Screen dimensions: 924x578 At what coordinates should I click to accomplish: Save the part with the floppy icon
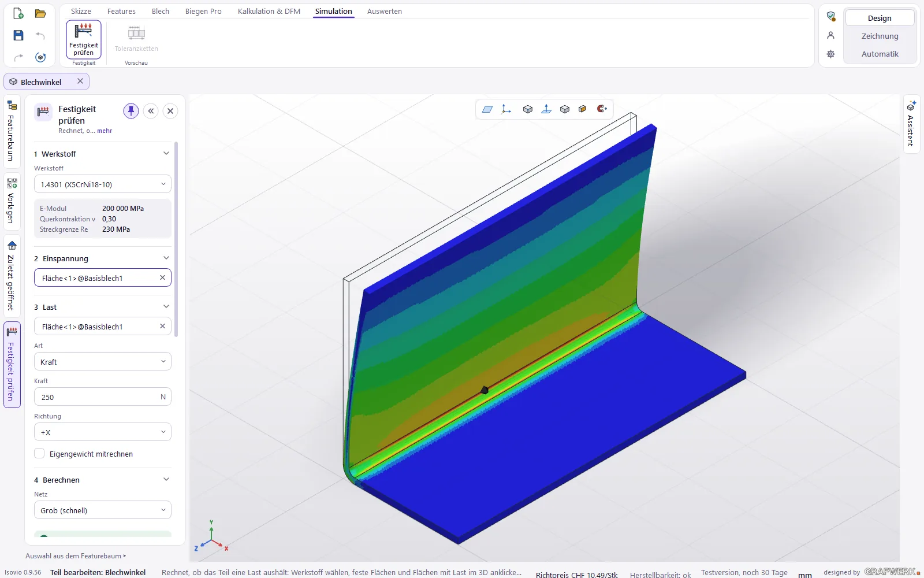18,35
